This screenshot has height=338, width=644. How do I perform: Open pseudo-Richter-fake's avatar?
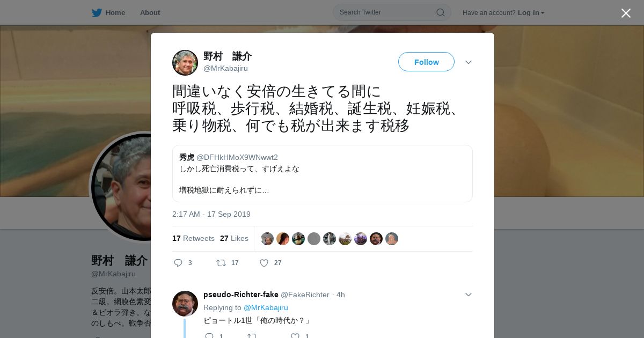point(185,304)
